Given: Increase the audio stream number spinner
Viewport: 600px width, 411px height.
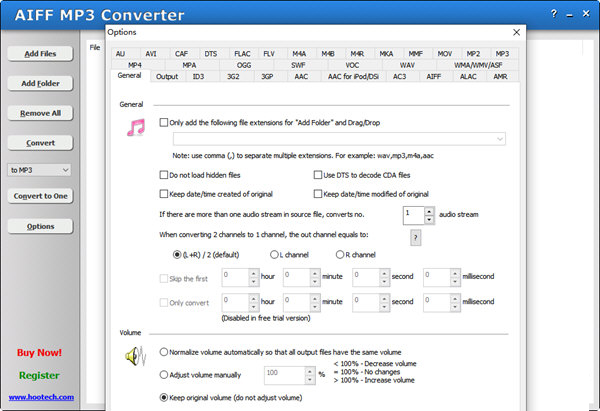Looking at the screenshot, I should click(x=429, y=211).
